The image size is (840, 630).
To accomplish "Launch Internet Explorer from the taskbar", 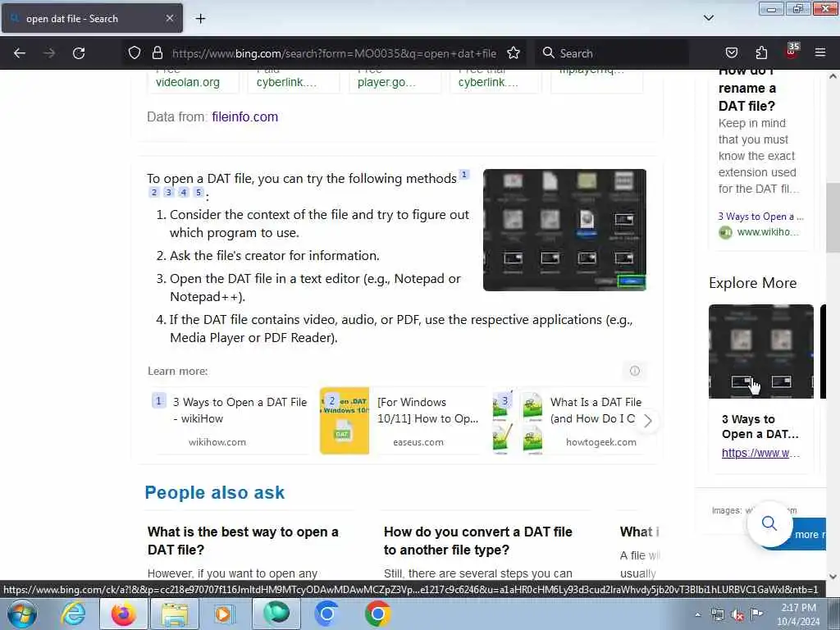I will tap(73, 614).
